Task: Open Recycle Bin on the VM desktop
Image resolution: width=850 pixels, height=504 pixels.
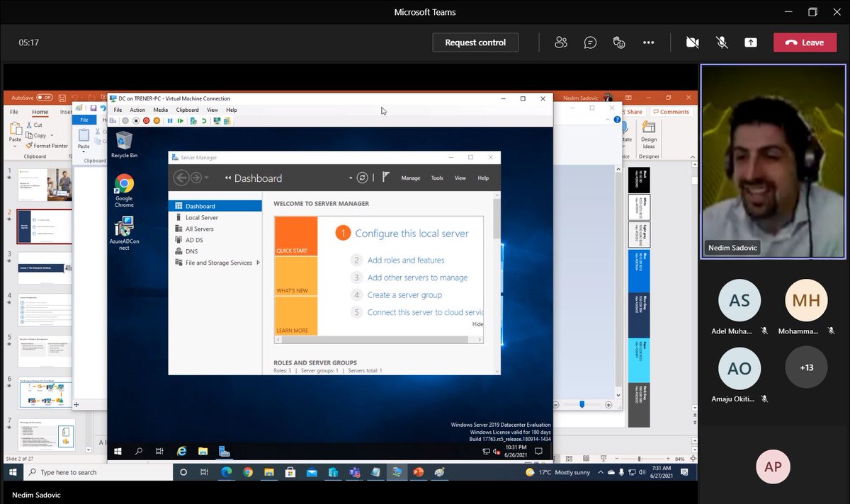Action: [124, 144]
